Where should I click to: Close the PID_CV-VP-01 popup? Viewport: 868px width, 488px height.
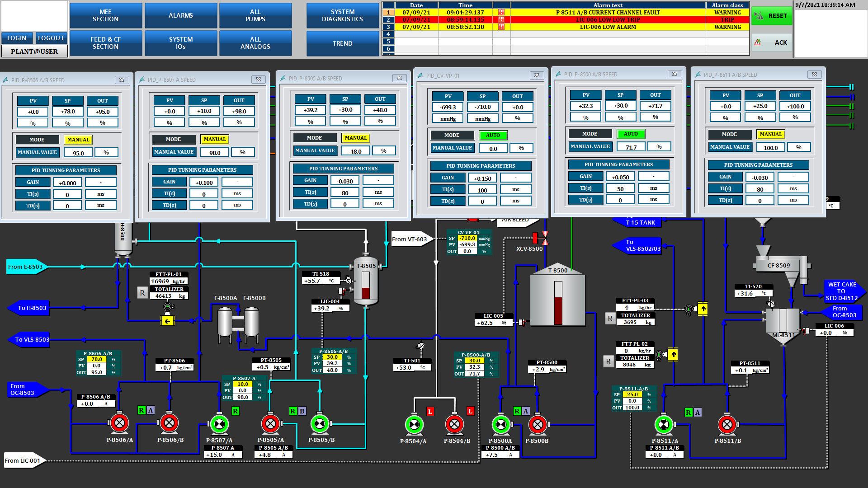pos(537,75)
